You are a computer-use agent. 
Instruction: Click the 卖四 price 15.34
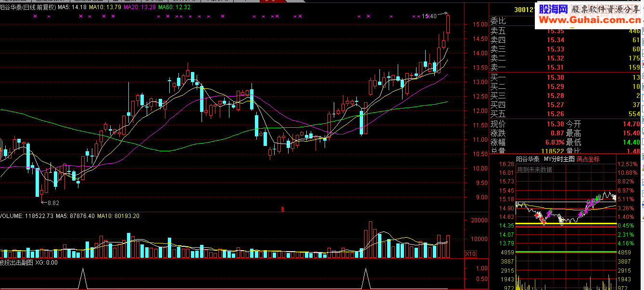(556, 40)
